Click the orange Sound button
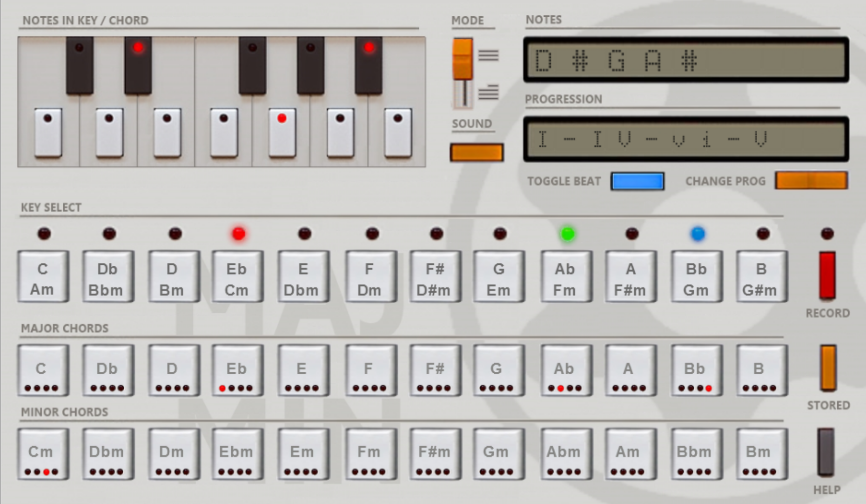Viewport: 866px width, 504px height. [x=477, y=153]
